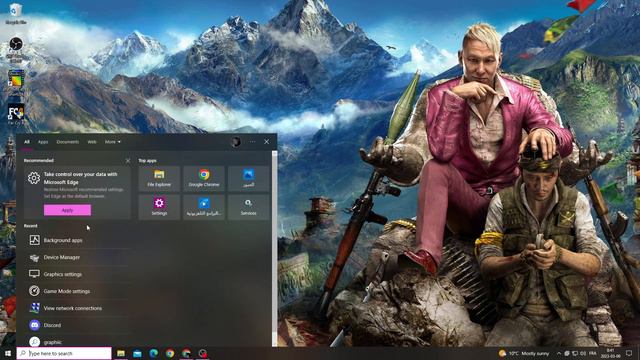This screenshot has height=360, width=640.
Task: Open the colorful shortcut icon above Far Cry 4
Action: pyautogui.click(x=16, y=81)
